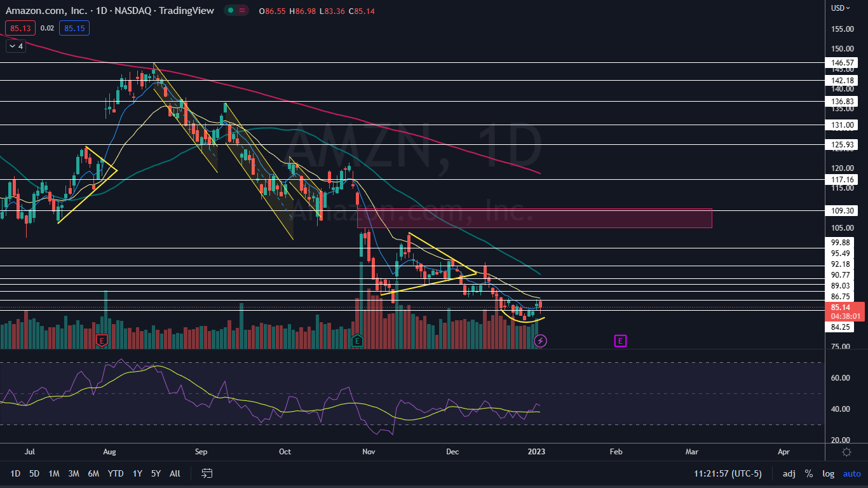Select the red supply zone rectangle
868x488 pixels.
pos(534,218)
